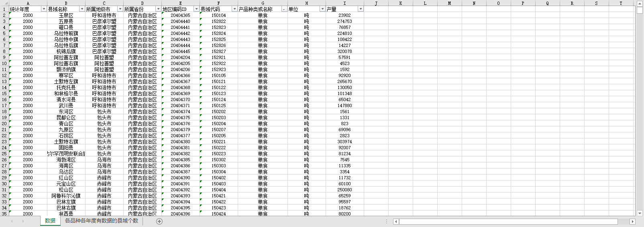Open filter dropdown for 所属地级市 column
The image size is (644, 227).
[120, 9]
